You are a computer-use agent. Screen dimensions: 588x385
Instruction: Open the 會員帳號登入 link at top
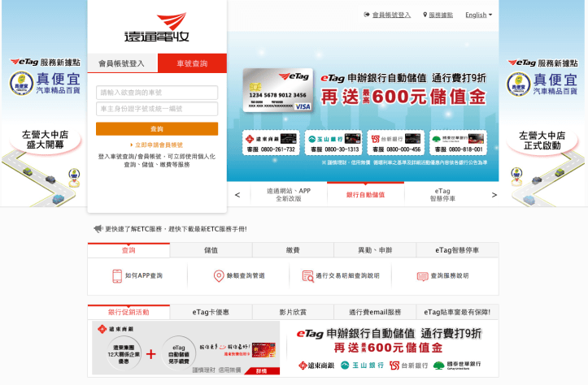point(391,15)
